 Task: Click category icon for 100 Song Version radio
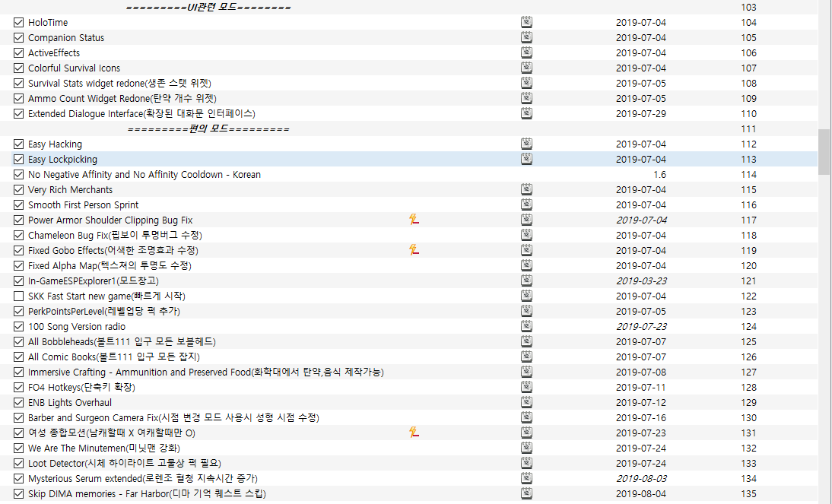coord(526,326)
